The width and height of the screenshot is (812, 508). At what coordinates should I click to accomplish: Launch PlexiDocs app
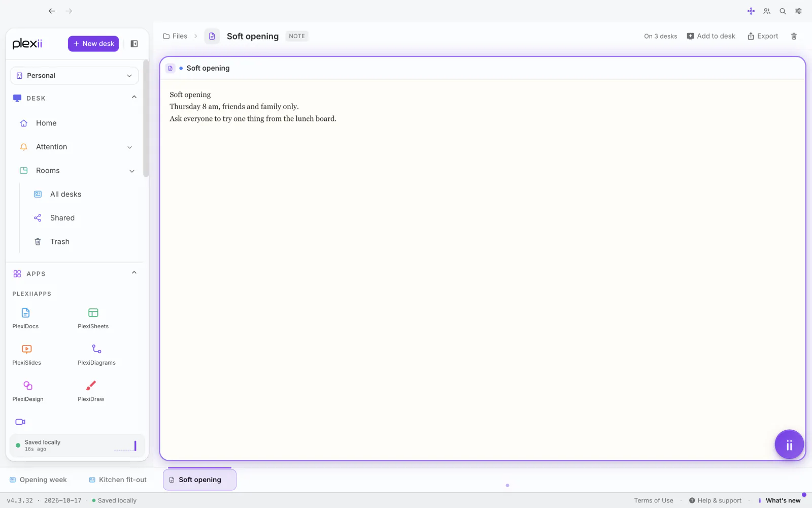tap(25, 318)
